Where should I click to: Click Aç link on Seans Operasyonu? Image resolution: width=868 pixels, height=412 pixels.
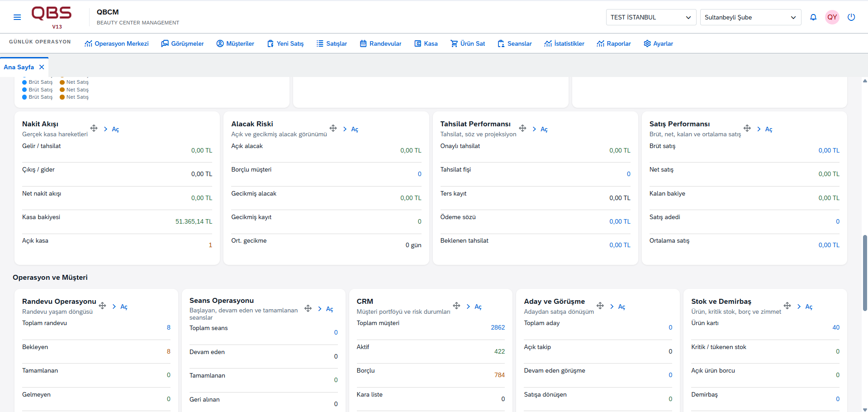point(330,309)
